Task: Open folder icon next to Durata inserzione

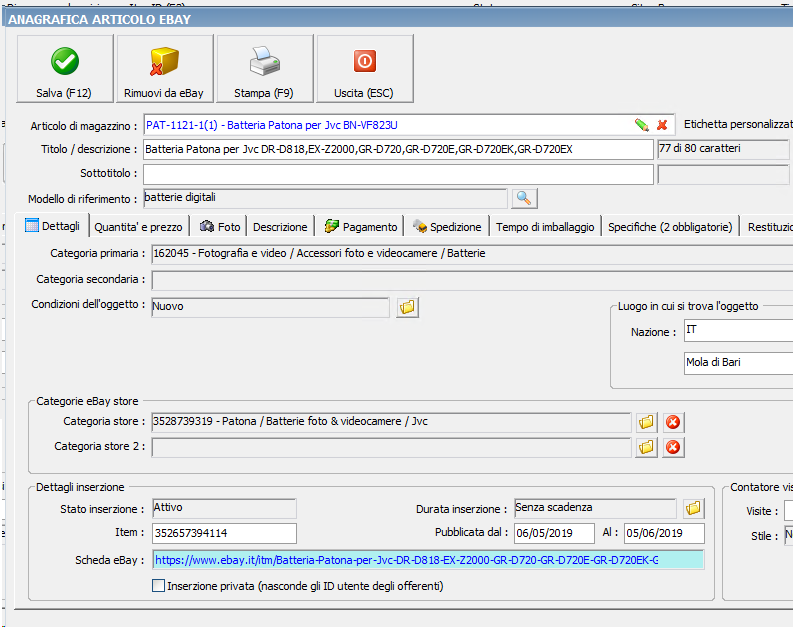Action: tap(694, 508)
